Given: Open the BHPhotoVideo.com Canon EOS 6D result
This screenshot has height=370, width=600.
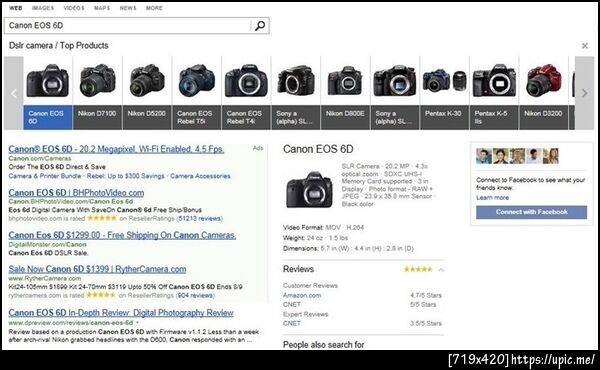Looking at the screenshot, I should coord(76,193).
